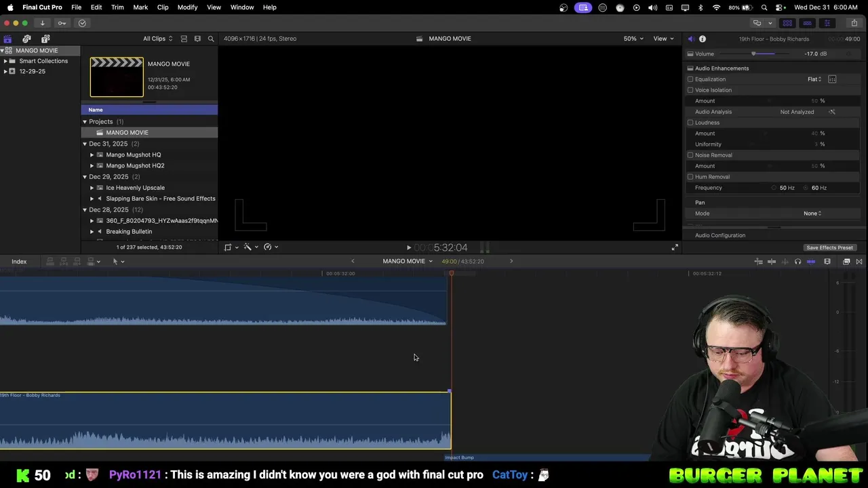Open the Effects browser icon
The image size is (868, 488).
[x=846, y=262]
